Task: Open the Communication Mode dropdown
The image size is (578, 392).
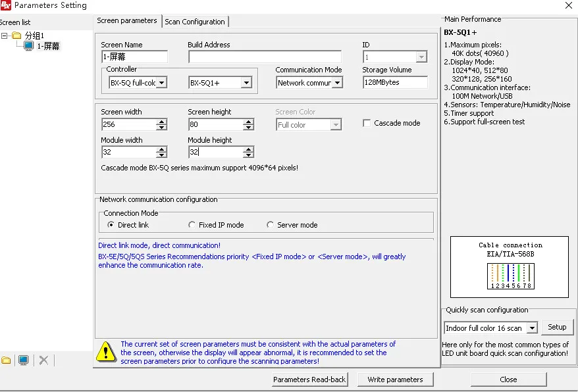Action: [337, 83]
